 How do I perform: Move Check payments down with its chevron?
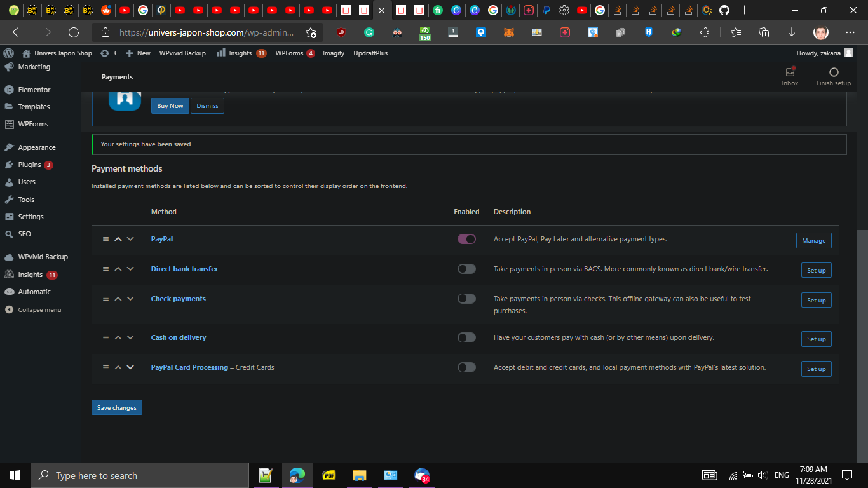[130, 299]
